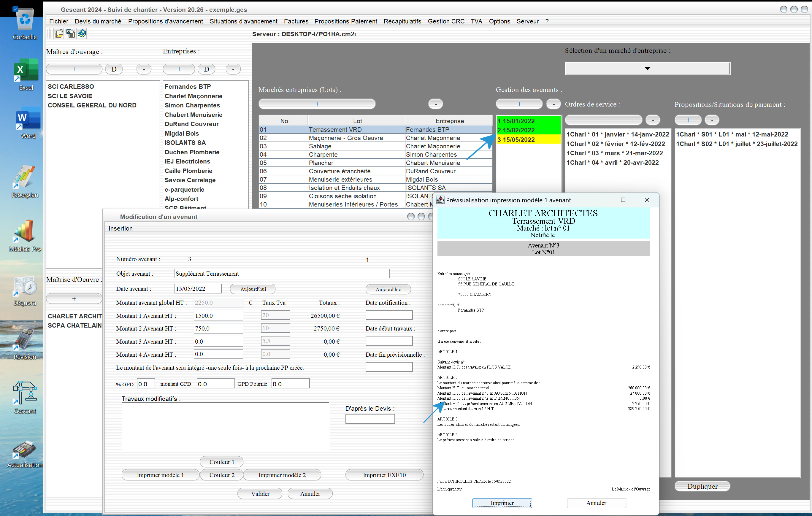Open the Corbeille recycle bin desktop icon
The image size is (812, 516).
[25, 24]
